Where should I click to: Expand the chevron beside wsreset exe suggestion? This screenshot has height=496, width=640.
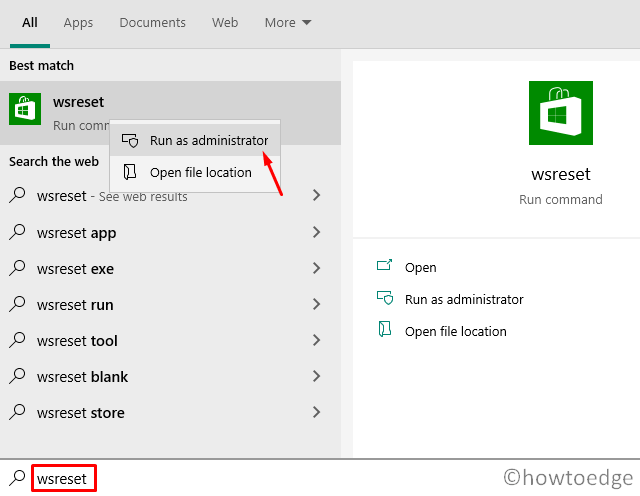316,269
